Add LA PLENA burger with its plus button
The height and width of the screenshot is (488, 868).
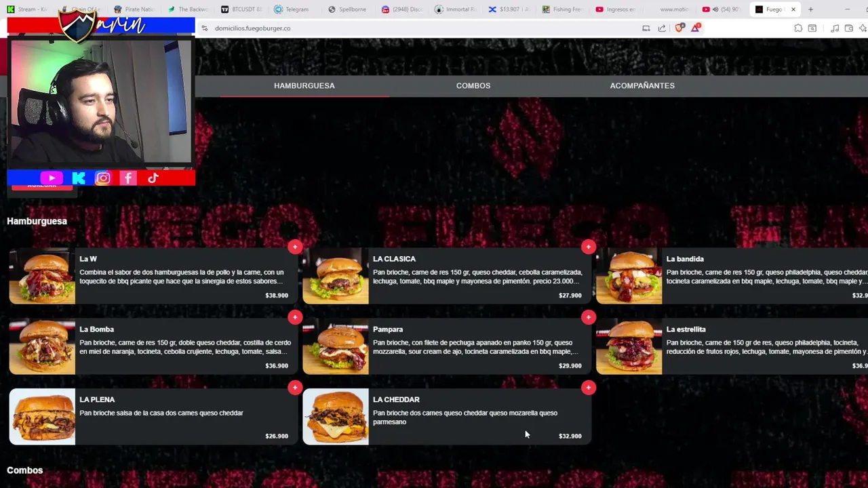[x=295, y=388]
